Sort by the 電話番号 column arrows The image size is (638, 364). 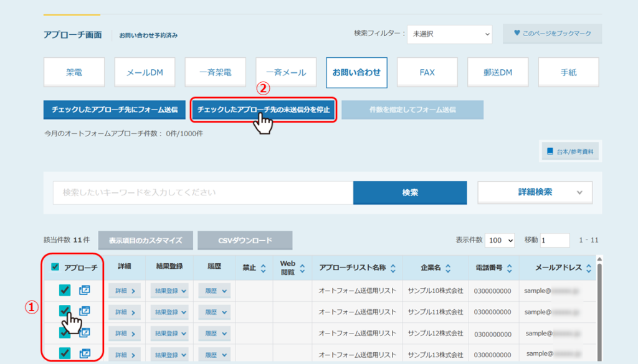(x=509, y=268)
